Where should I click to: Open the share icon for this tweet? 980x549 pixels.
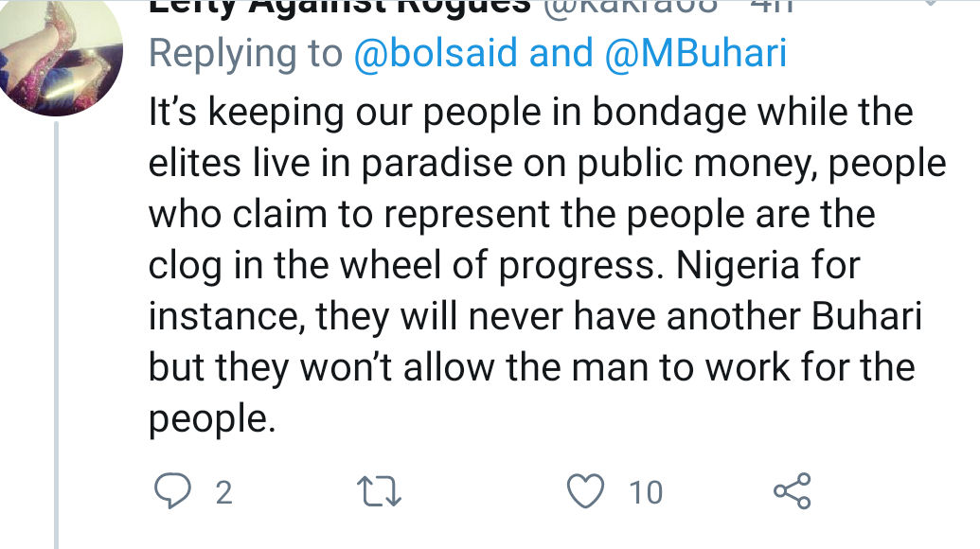(793, 492)
